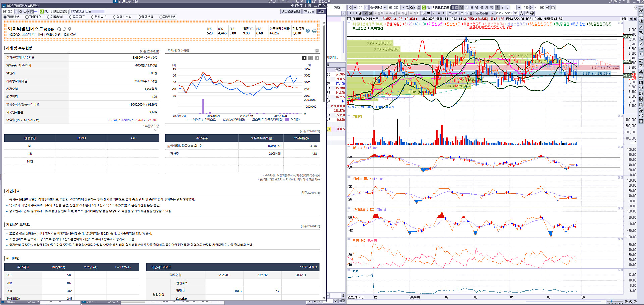Click the 어닝스캘린더 button
Viewport: 644px width, 305px height.
click(x=291, y=11)
